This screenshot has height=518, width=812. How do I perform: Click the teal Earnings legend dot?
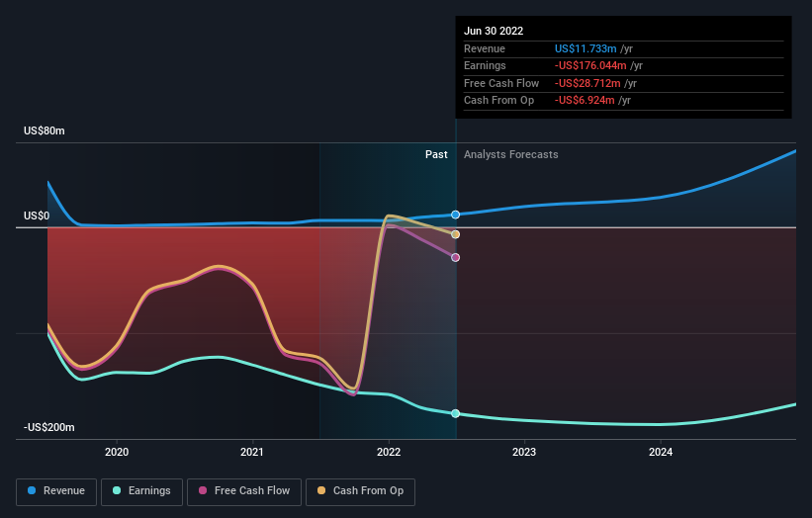pyautogui.click(x=117, y=490)
